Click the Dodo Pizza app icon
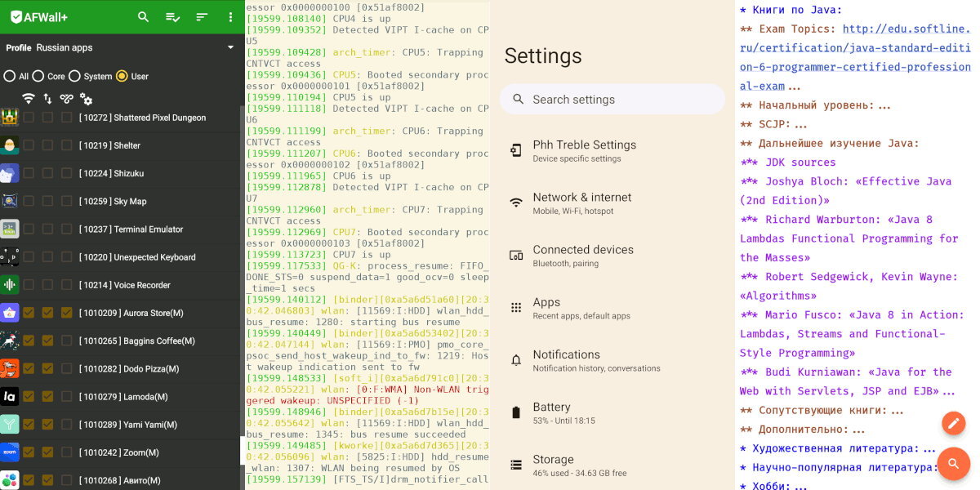Image resolution: width=980 pixels, height=490 pixels. point(9,369)
